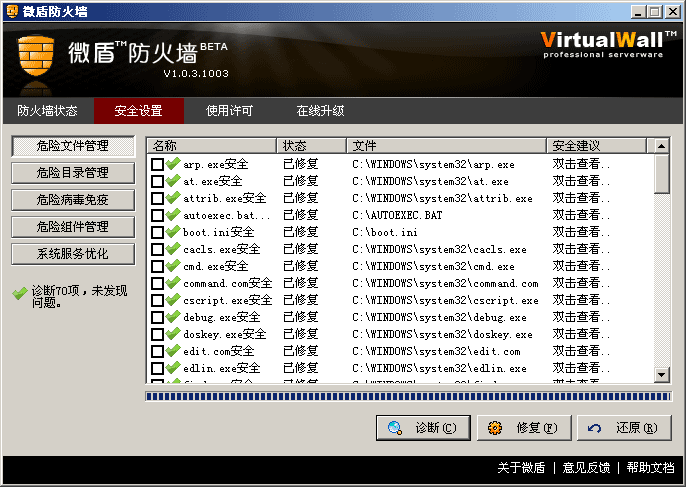Screen dimensions: 686x487
Task: Tick the checkbox for edlin.exe
Action: [157, 368]
